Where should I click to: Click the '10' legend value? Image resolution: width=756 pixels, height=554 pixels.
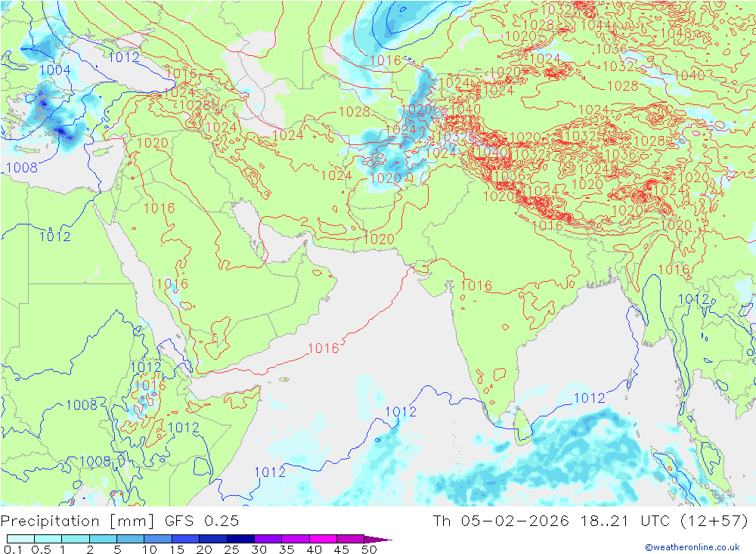[150, 549]
